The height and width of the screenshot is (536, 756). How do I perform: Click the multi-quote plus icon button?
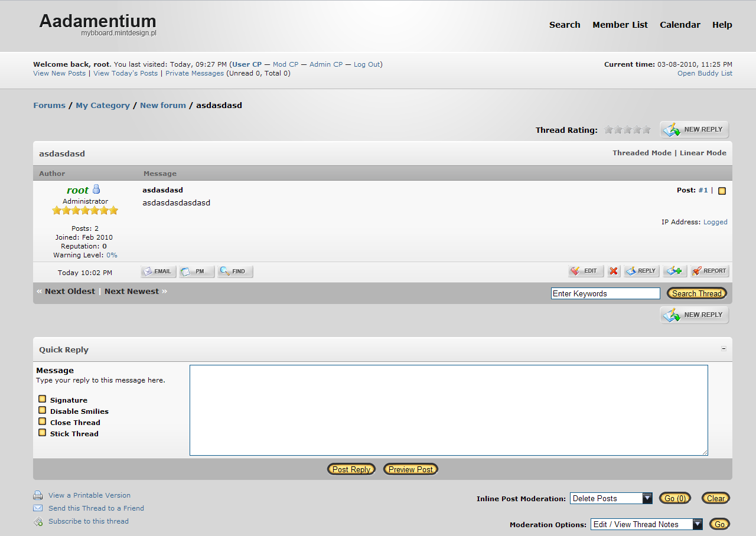point(674,271)
